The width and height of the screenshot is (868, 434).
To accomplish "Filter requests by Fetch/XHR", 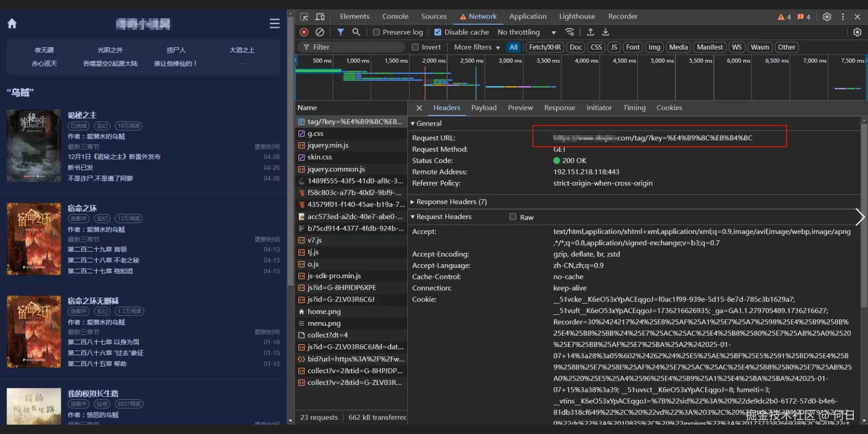I will pos(544,47).
